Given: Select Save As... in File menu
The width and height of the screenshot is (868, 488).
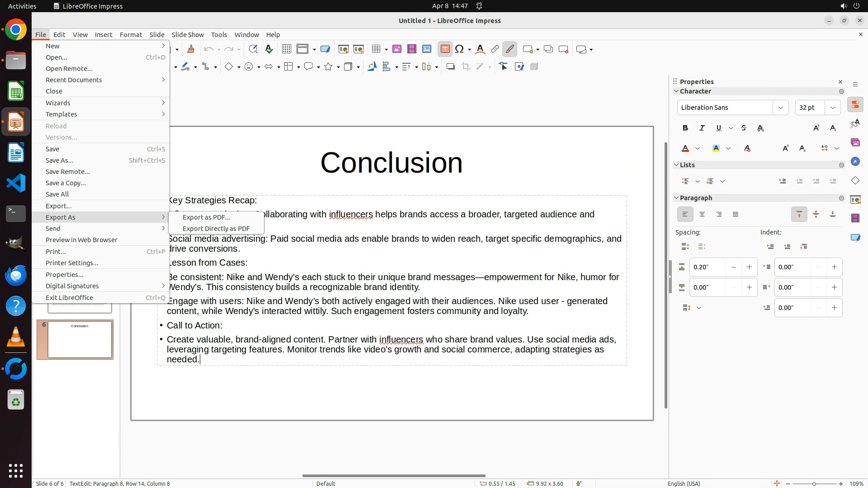Looking at the screenshot, I should click(x=59, y=160).
